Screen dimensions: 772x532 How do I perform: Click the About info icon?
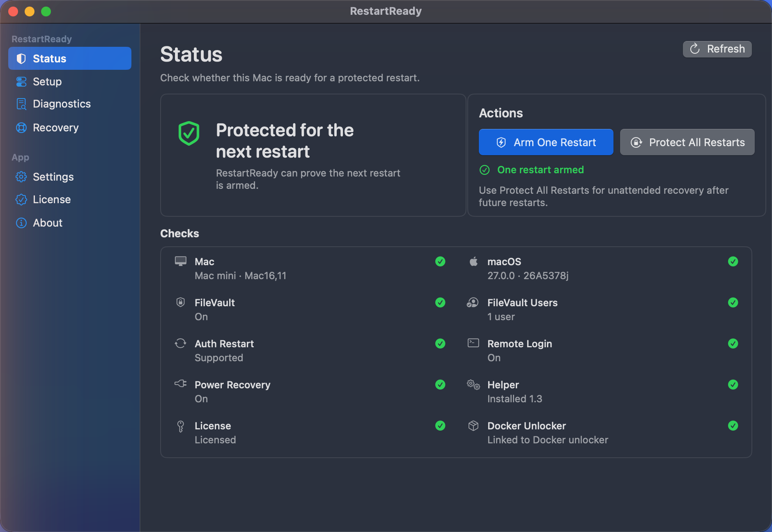[21, 223]
